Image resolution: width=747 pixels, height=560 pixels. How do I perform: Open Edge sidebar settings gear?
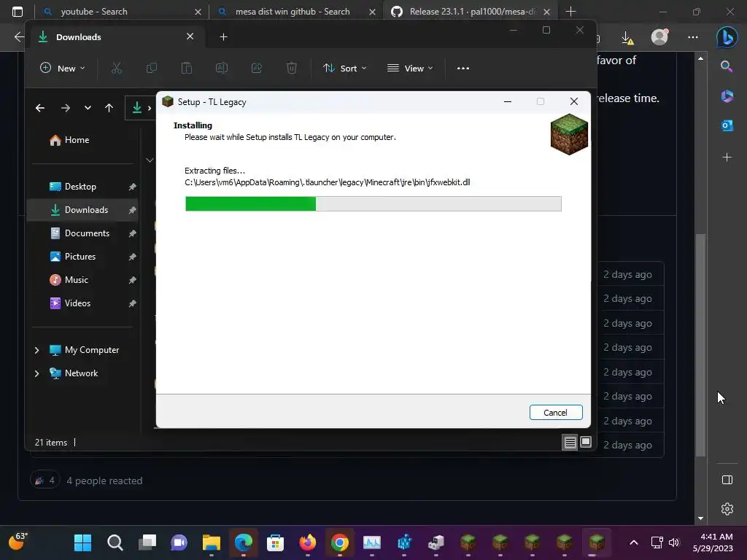(x=727, y=509)
